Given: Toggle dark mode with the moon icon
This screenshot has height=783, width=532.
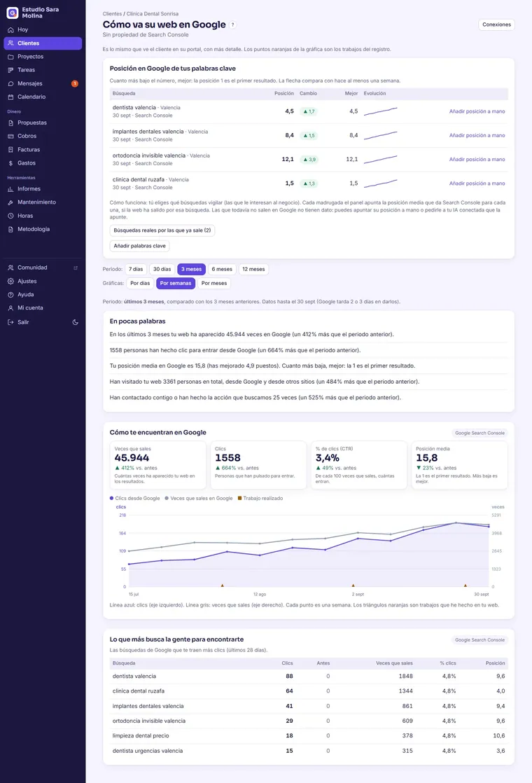Looking at the screenshot, I should click(x=76, y=323).
